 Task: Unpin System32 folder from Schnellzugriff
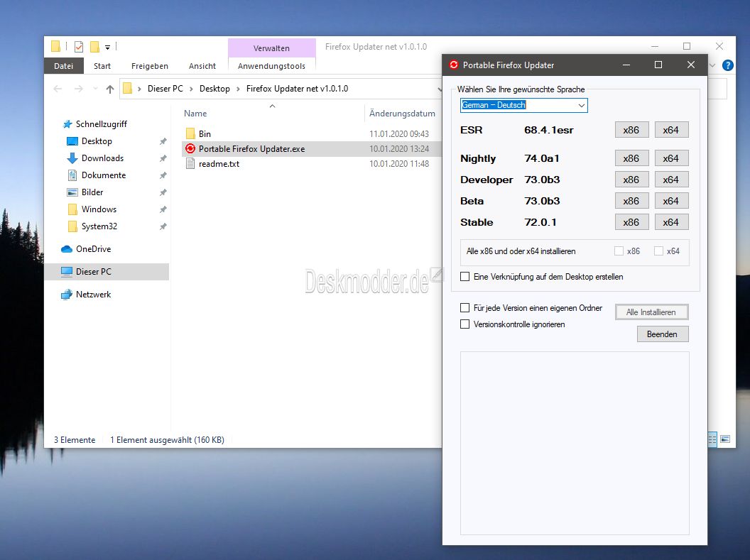click(x=163, y=226)
